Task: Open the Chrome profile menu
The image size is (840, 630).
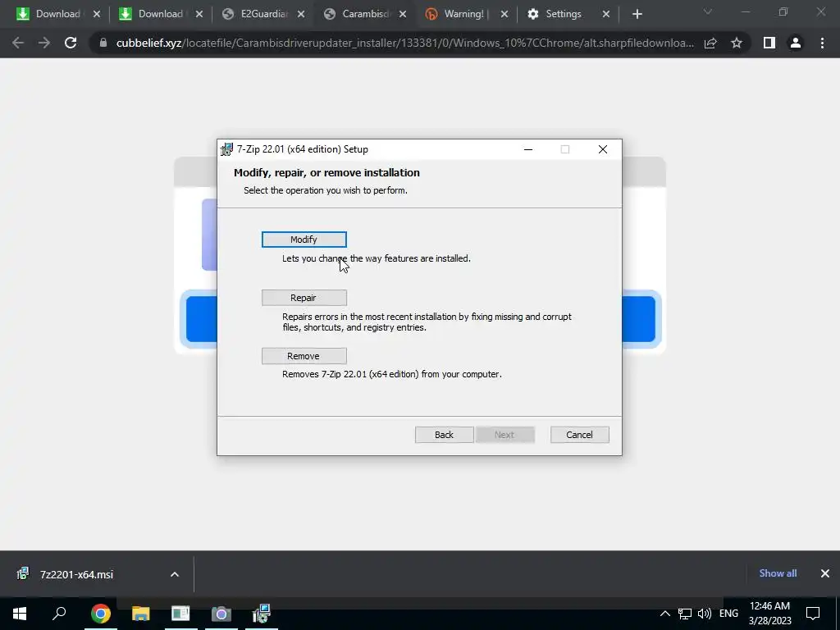Action: point(796,43)
